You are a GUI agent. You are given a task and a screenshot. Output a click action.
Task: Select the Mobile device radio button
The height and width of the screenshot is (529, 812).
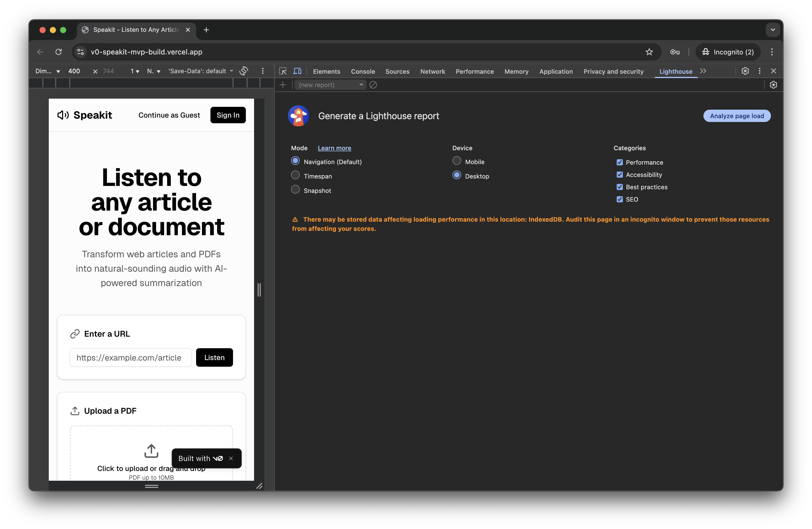(x=457, y=161)
